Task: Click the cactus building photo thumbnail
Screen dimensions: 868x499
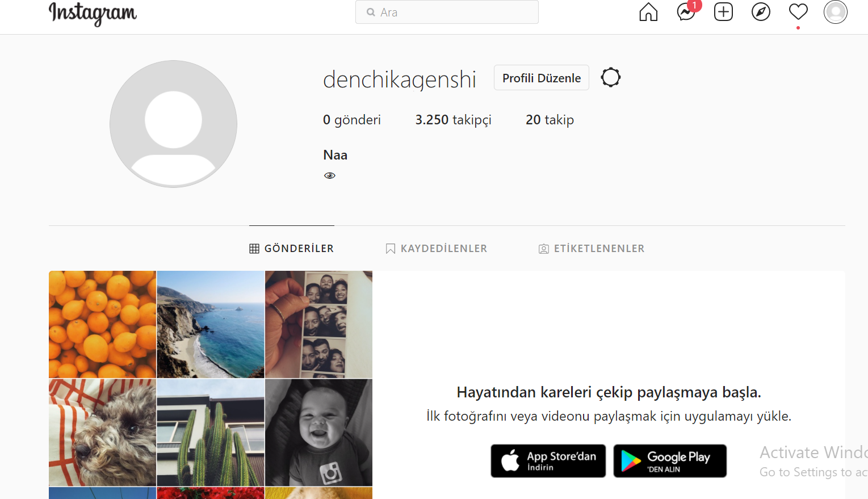Action: click(211, 433)
